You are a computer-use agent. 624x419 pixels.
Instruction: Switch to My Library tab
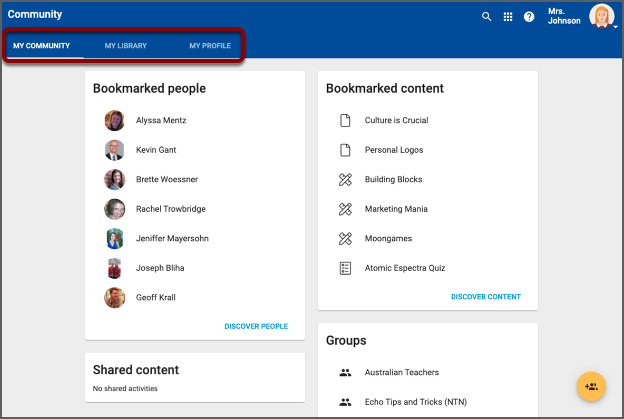point(125,46)
